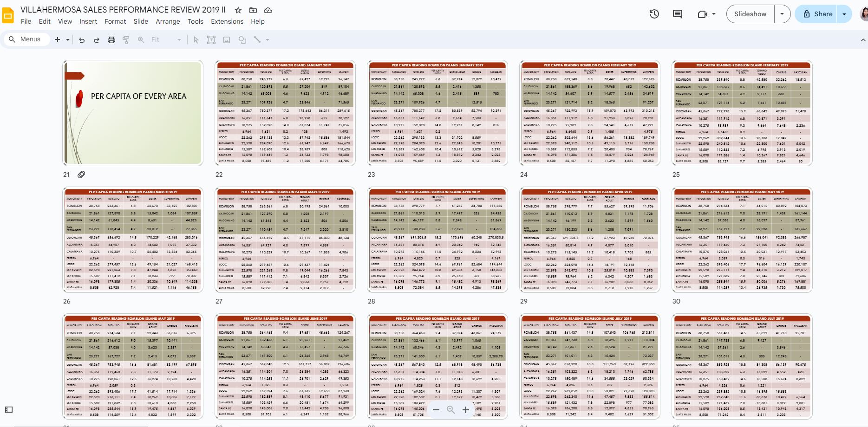Select slide 28 thumbnail
Viewport: 868px width, 427px height.
(437, 239)
